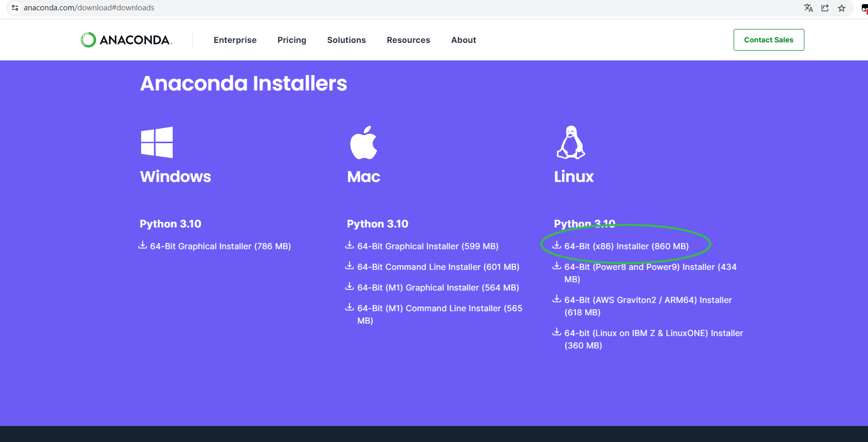This screenshot has width=868, height=442.
Task: Click the browser address bar URL
Action: [89, 8]
